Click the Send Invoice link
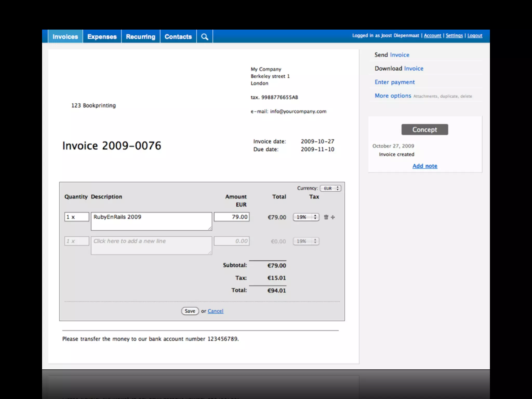Image resolution: width=532 pixels, height=399 pixels. pyautogui.click(x=392, y=55)
